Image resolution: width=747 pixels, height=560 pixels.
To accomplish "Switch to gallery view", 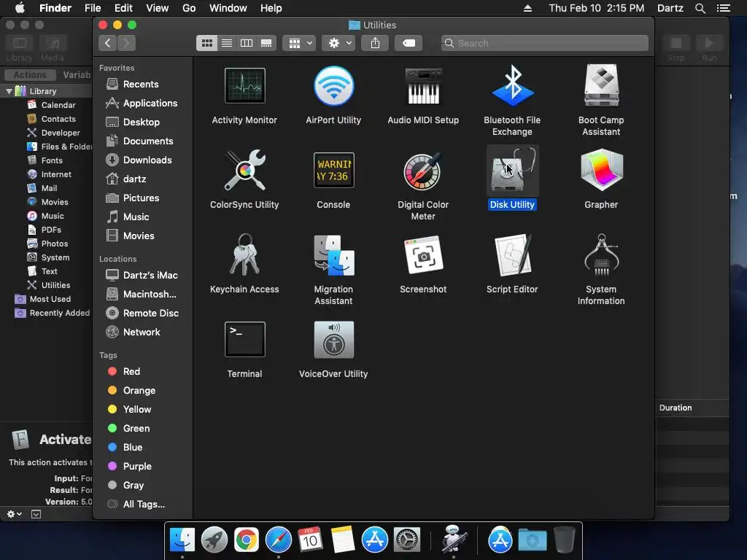I will (x=266, y=43).
